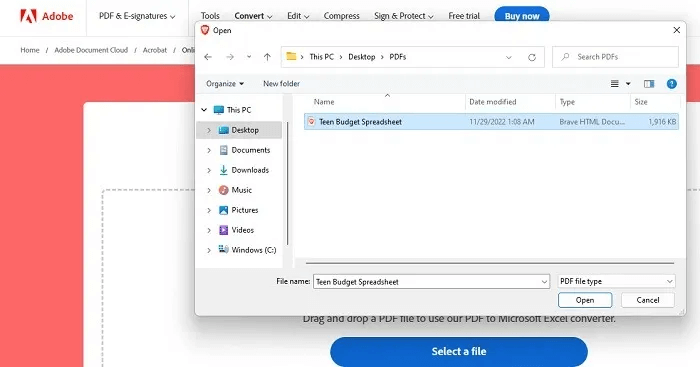Screen dimensions: 700x367
Task: Open the Convert menu
Action: point(253,16)
